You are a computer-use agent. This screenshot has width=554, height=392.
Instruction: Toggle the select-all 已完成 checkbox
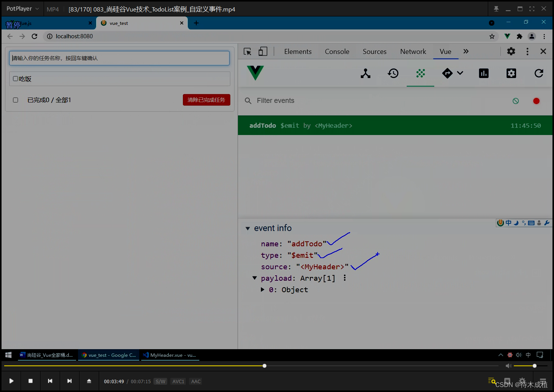click(x=16, y=100)
